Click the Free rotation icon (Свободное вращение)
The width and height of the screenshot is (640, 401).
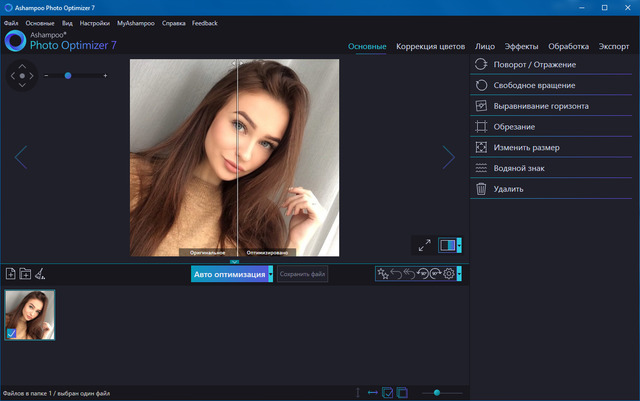[x=481, y=85]
